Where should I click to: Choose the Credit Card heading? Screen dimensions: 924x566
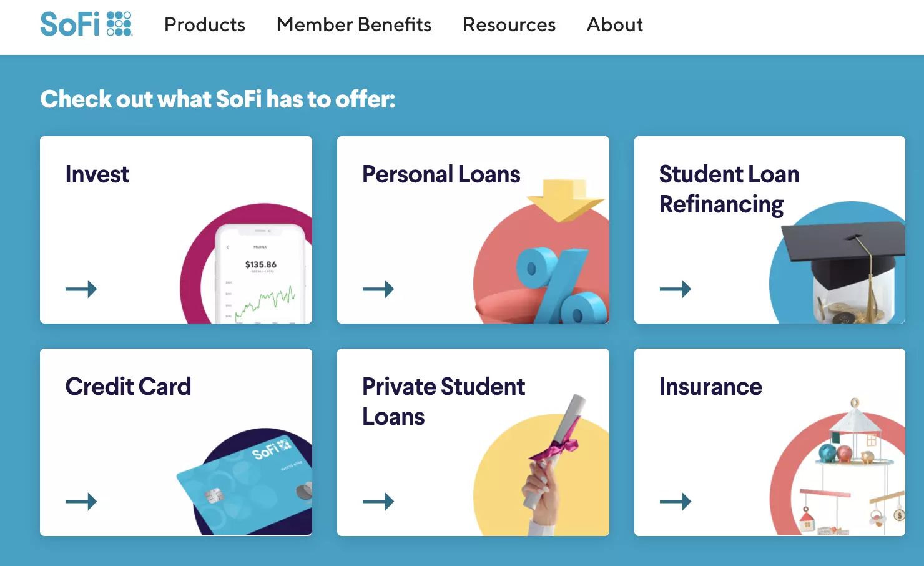point(128,387)
